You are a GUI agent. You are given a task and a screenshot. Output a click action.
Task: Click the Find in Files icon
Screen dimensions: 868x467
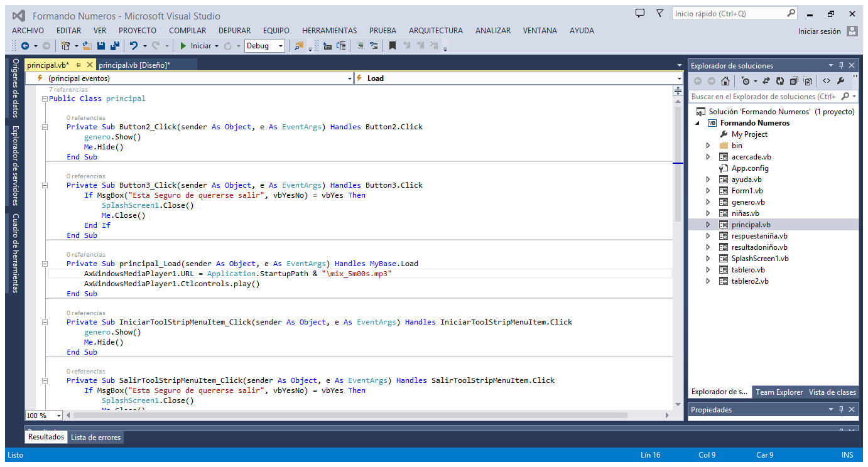point(299,46)
